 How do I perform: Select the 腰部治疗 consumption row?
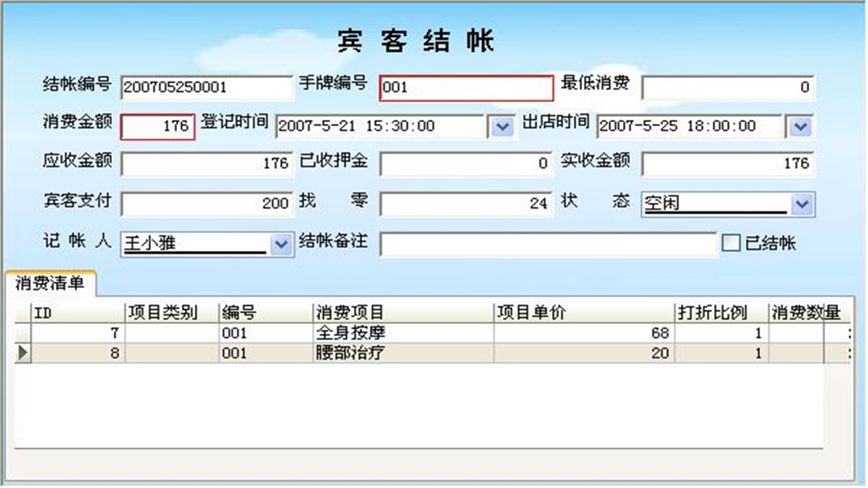click(x=353, y=352)
